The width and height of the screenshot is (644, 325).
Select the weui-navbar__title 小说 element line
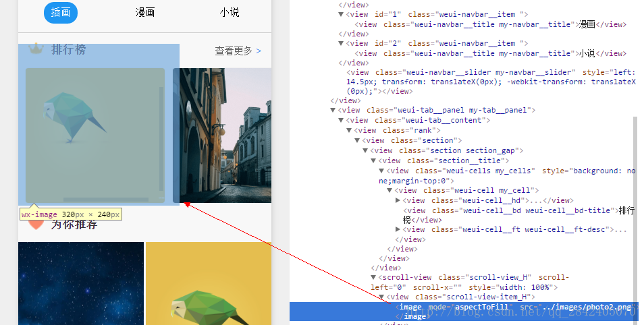(490, 53)
